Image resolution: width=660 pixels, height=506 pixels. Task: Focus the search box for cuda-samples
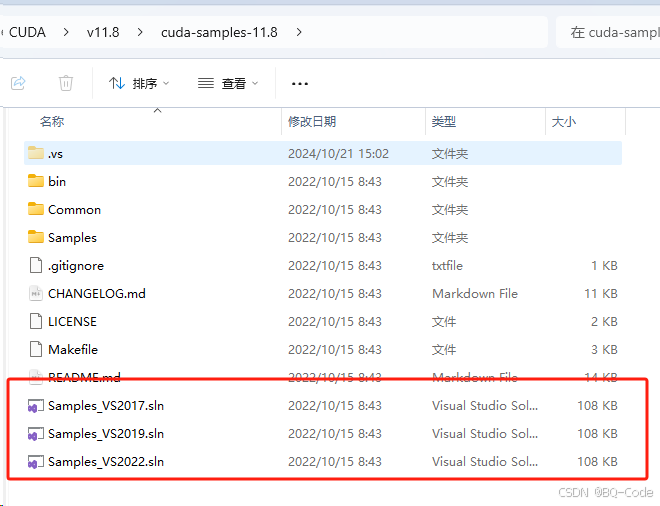[x=608, y=32]
